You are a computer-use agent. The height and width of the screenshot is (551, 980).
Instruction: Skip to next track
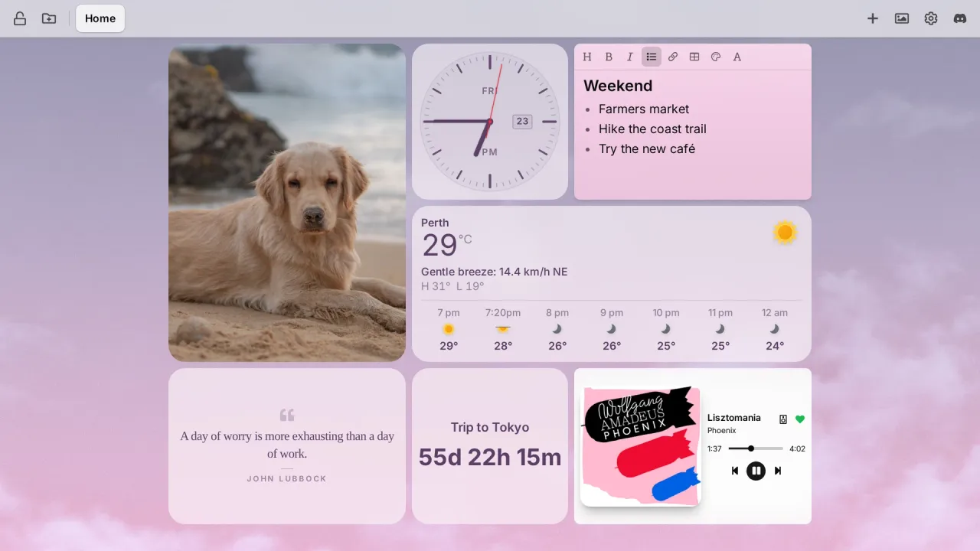[x=778, y=471]
